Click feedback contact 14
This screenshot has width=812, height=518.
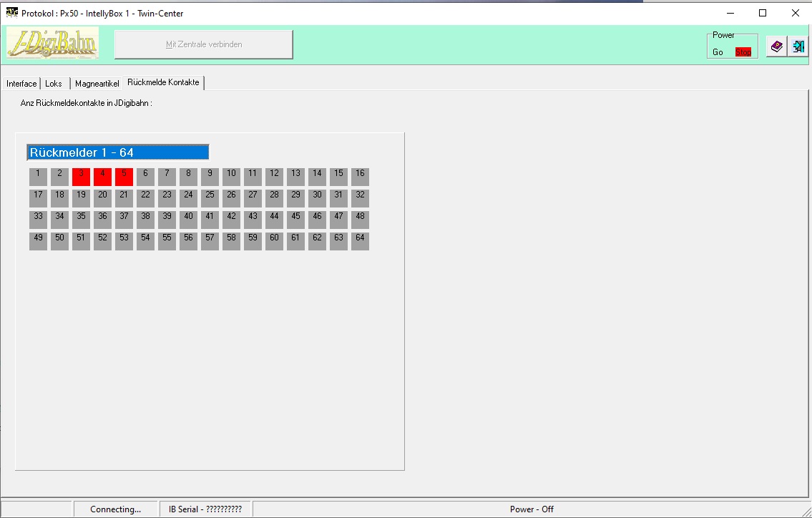[x=317, y=177]
